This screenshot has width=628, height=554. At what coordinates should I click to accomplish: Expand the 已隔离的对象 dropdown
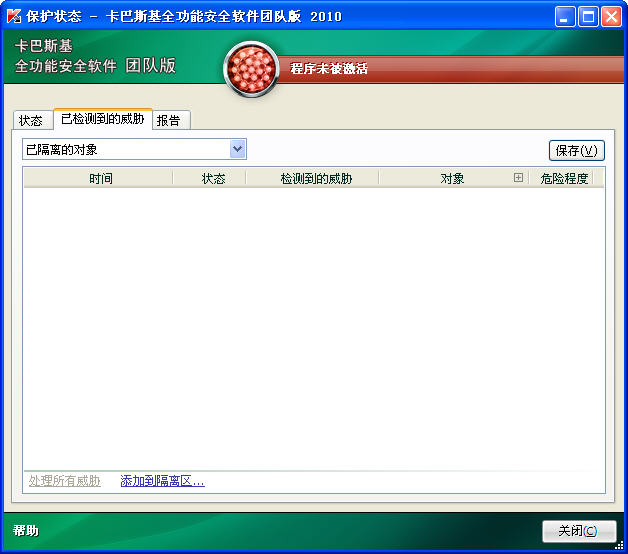pyautogui.click(x=237, y=150)
